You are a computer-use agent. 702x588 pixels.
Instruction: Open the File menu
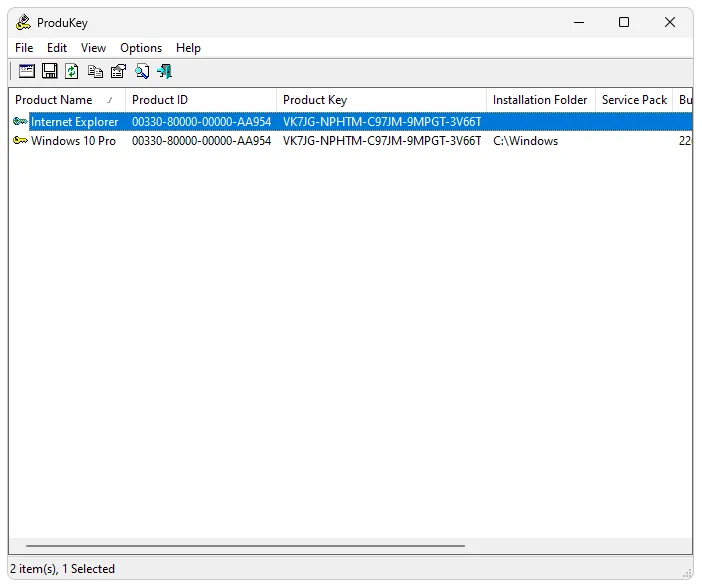point(24,48)
